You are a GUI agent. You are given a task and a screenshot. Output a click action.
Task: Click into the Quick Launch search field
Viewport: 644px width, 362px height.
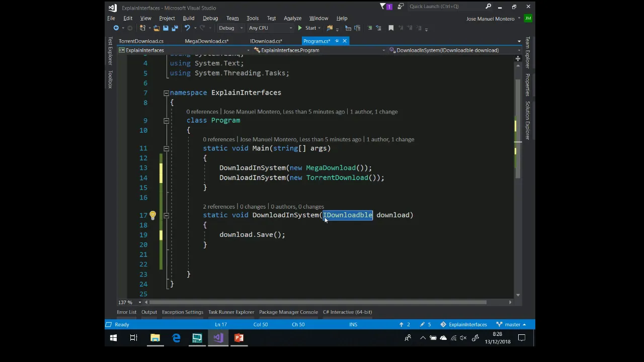click(x=445, y=7)
